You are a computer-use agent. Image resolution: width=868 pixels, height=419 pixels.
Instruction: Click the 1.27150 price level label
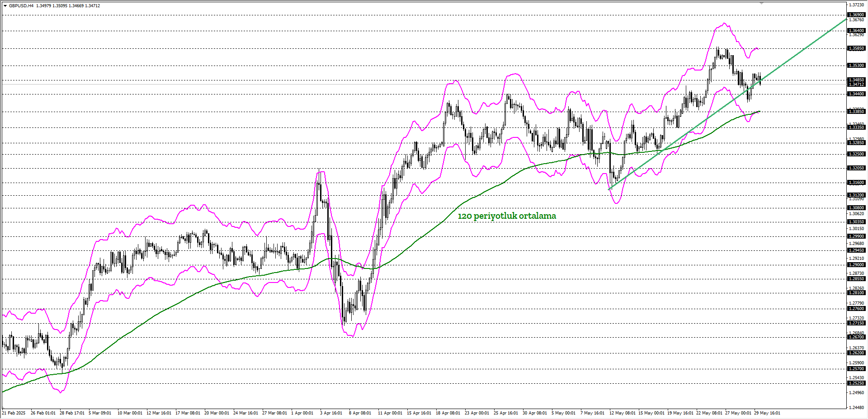856,323
